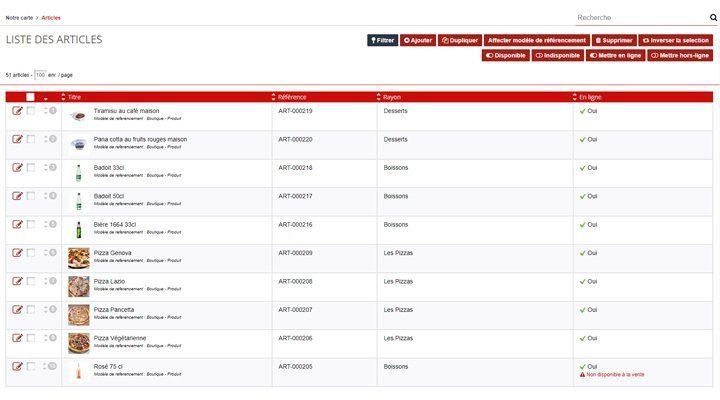This screenshot has width=720, height=400.
Task: Edit the Pizza Genova article
Action: coord(17,253)
